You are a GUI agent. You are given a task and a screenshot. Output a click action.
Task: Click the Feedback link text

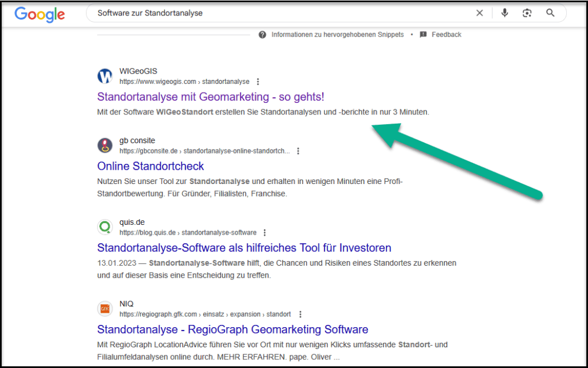click(446, 34)
